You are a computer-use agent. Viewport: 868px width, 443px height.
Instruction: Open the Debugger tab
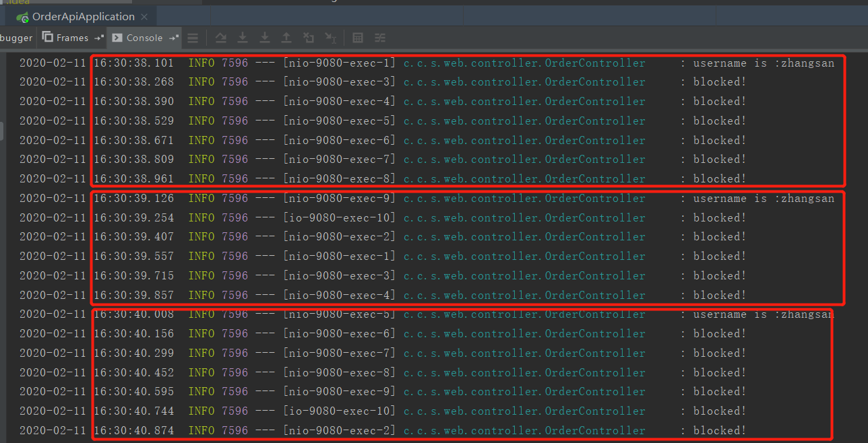16,38
